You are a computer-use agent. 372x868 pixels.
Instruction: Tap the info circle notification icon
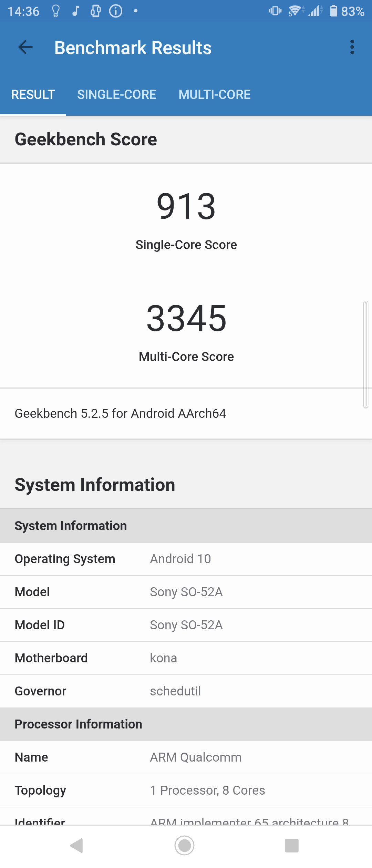[116, 11]
